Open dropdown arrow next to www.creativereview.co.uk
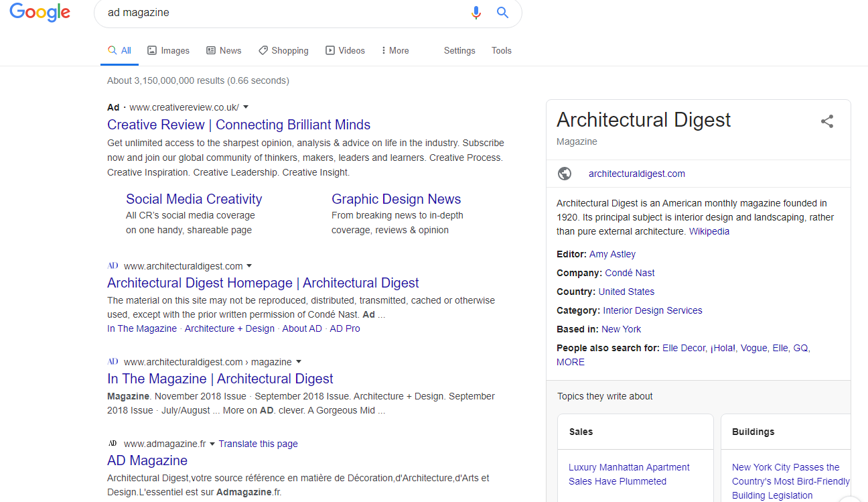Viewport: 868px width, 502px height. (x=246, y=107)
